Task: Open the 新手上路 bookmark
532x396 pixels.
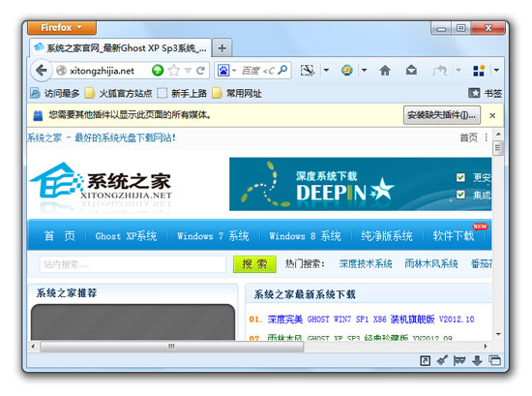Action: 182,93
